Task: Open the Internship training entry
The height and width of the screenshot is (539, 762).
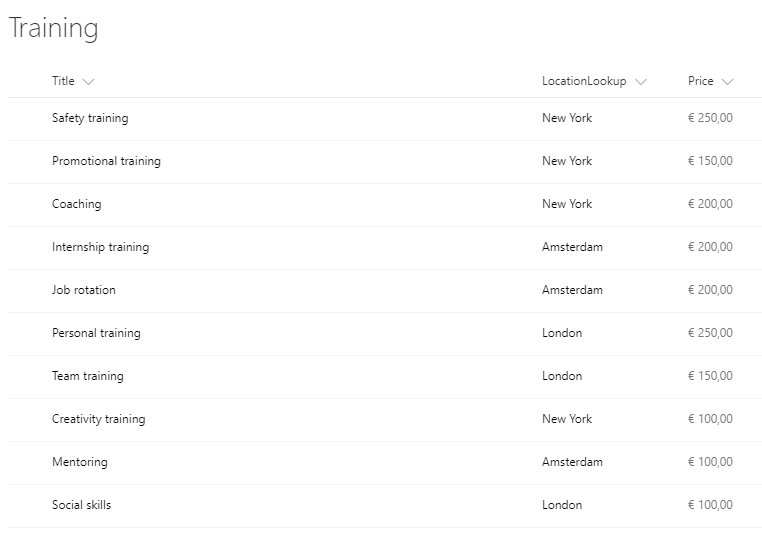Action: point(101,247)
